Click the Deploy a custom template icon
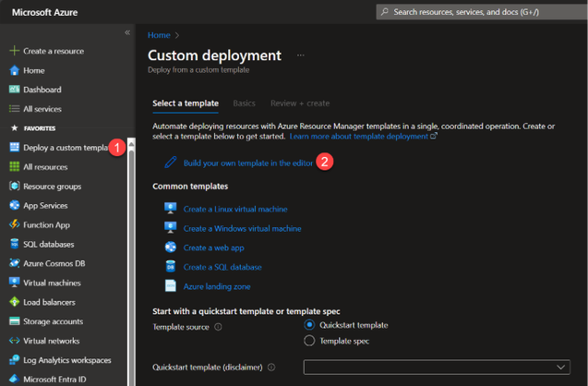The image size is (588, 386). (14, 147)
